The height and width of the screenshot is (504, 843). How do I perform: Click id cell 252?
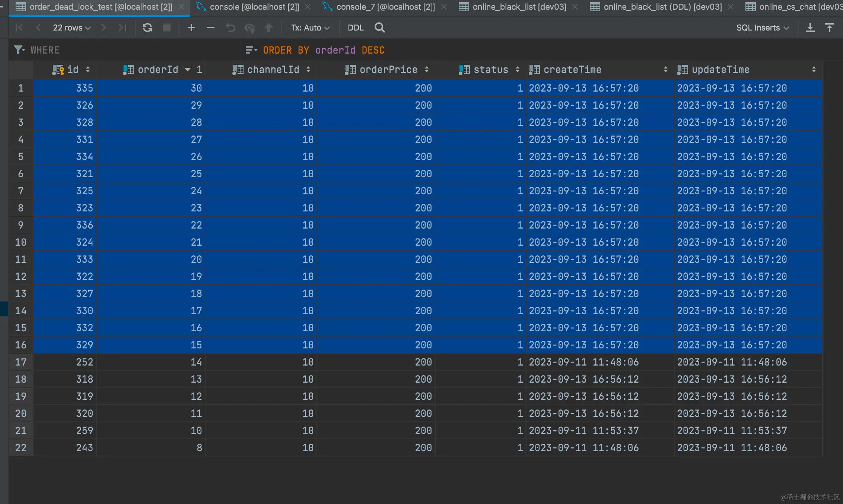pos(65,362)
